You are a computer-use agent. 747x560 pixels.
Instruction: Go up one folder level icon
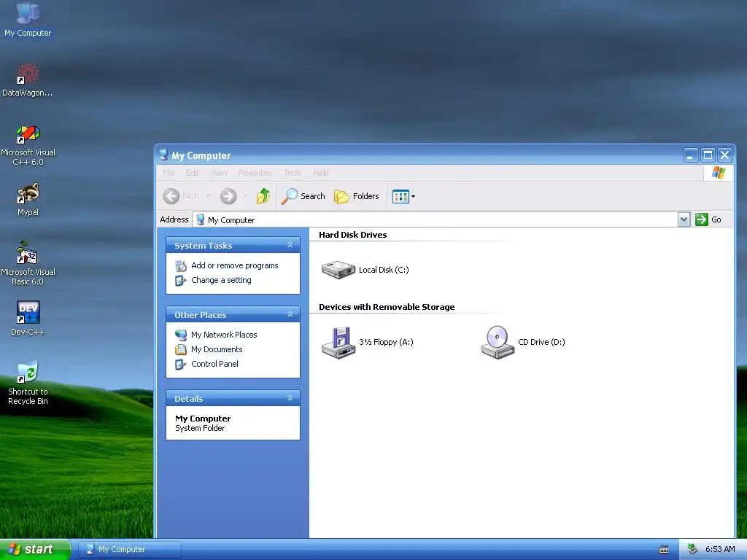click(263, 196)
